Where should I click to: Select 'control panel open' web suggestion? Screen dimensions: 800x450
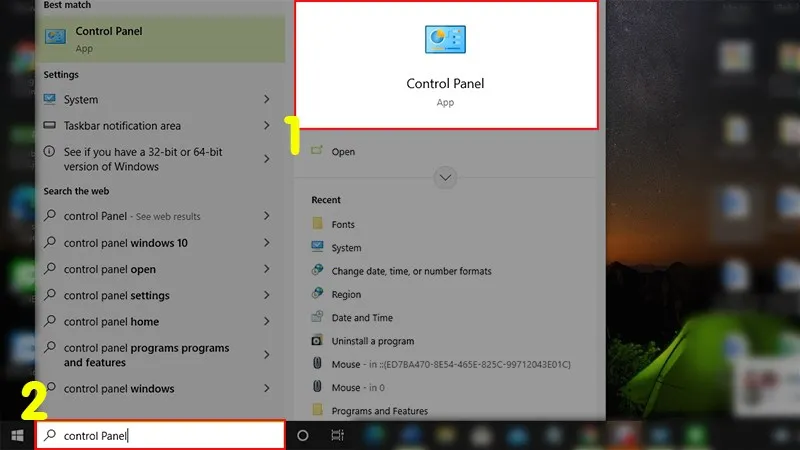pos(160,269)
